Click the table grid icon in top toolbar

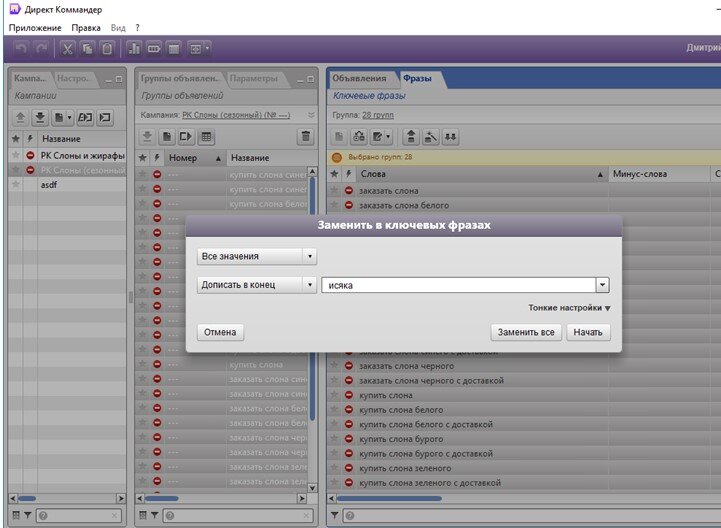[x=174, y=48]
